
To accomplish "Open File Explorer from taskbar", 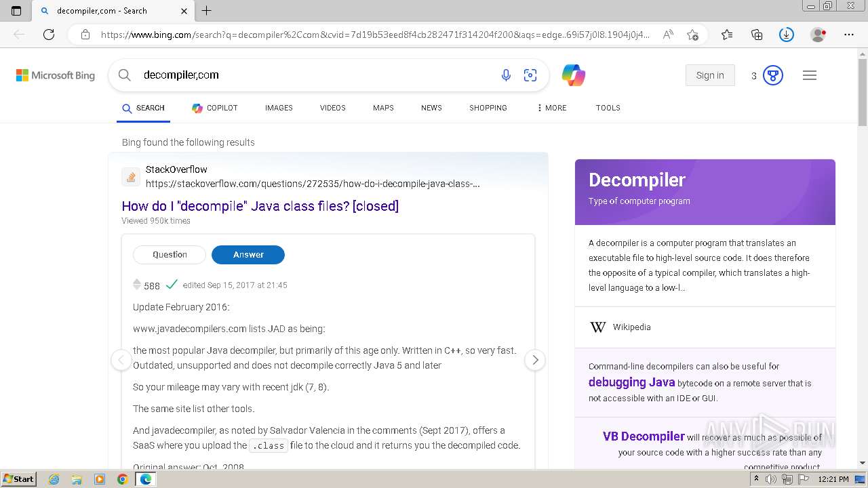I will (77, 479).
